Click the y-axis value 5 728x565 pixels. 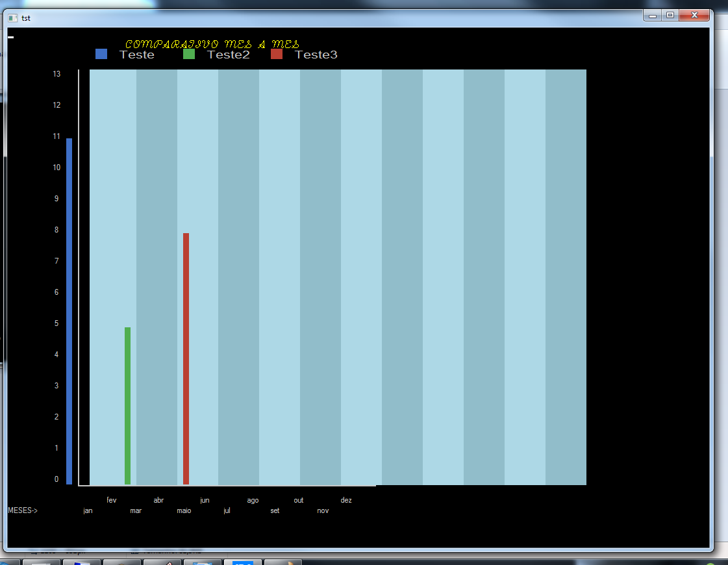pos(56,323)
